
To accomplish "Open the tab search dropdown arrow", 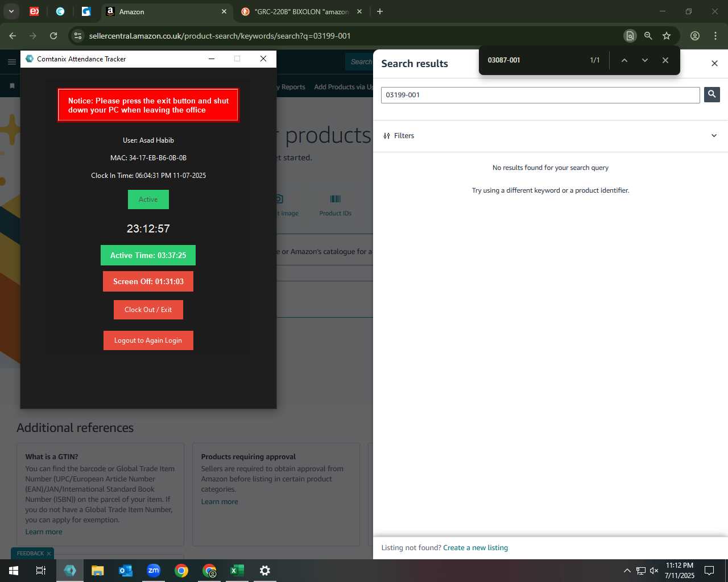I will pos(11,11).
